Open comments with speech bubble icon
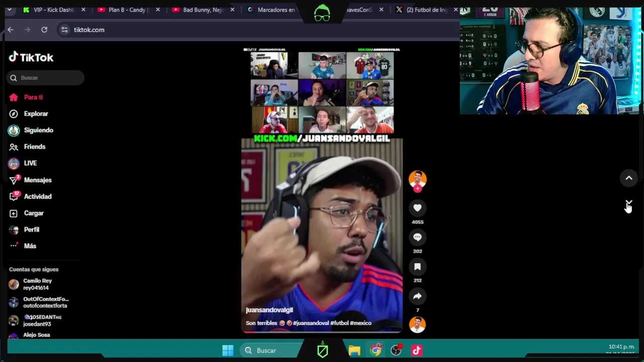Image resolution: width=644 pixels, height=362 pixels. pos(417,237)
